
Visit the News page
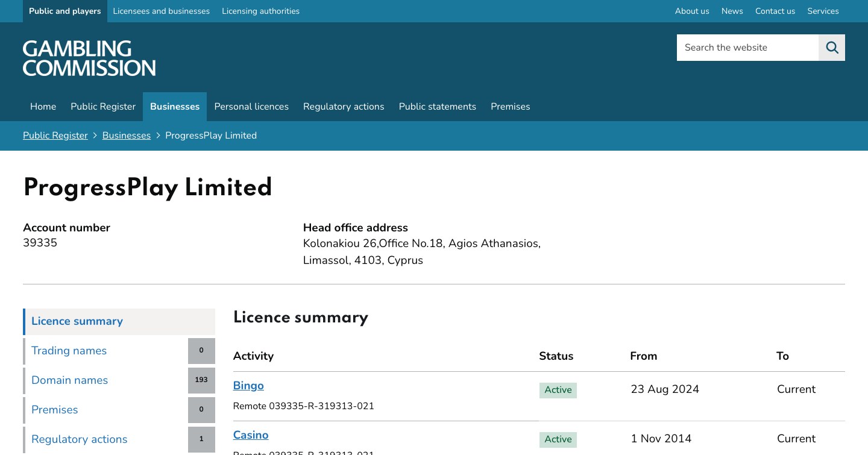[x=732, y=11]
